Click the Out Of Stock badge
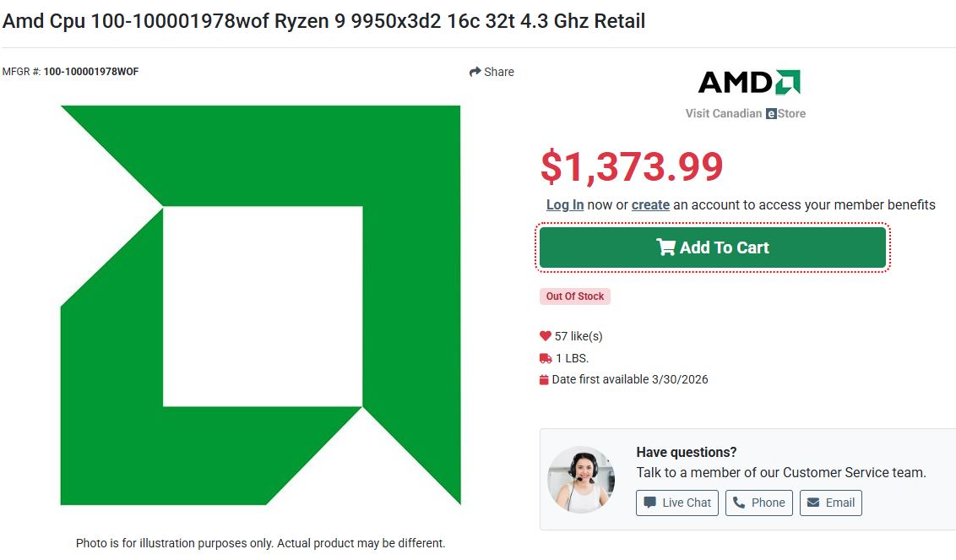956x560 pixels. pyautogui.click(x=575, y=296)
